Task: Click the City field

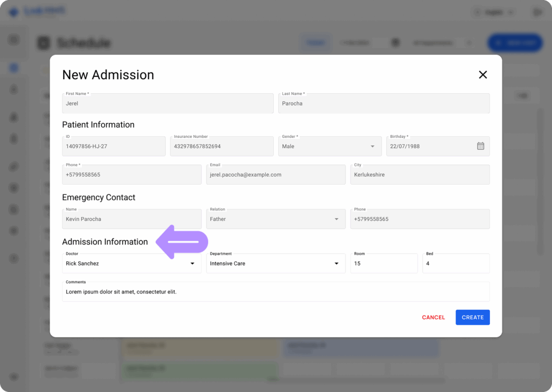Action: pyautogui.click(x=420, y=174)
